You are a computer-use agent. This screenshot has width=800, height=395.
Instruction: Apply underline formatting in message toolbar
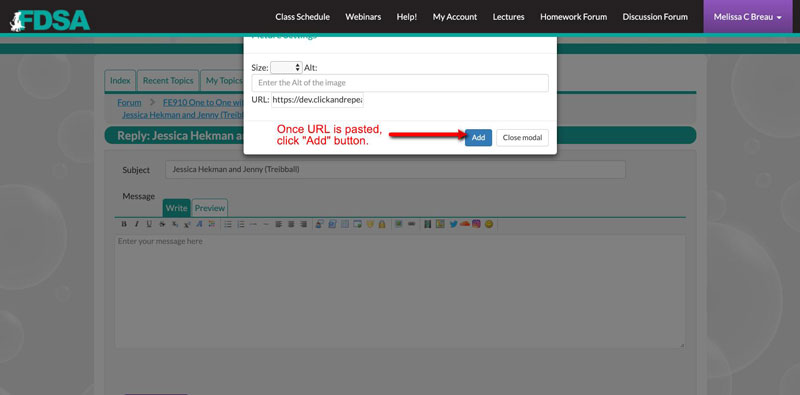coord(149,224)
